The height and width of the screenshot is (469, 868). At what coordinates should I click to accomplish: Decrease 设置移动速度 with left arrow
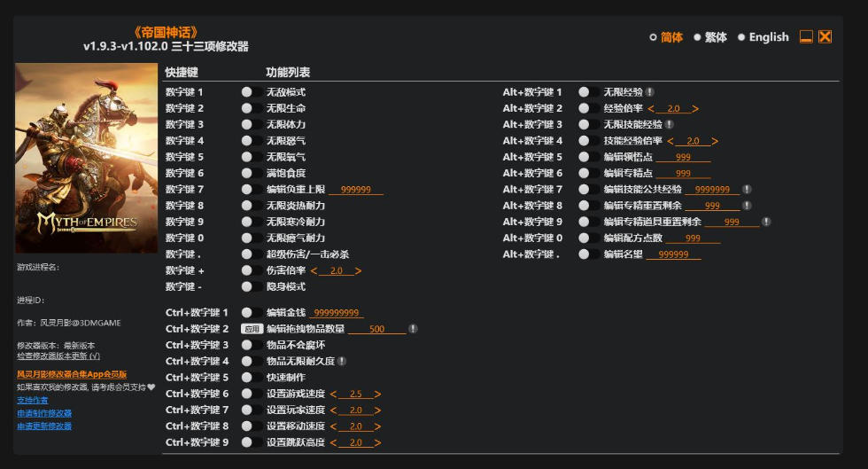pyautogui.click(x=333, y=426)
